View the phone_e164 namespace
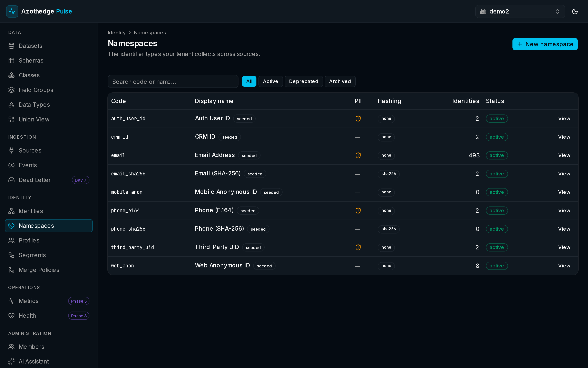Viewport: 588px width, 368px height. pos(564,211)
